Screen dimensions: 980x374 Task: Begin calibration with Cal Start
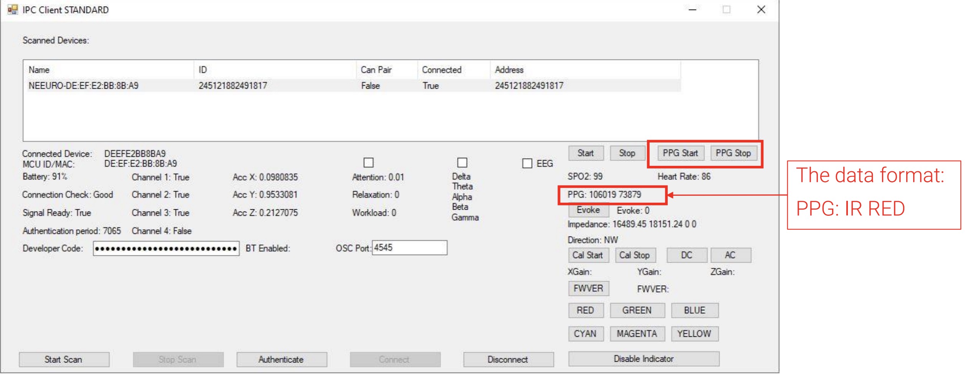[x=588, y=255]
